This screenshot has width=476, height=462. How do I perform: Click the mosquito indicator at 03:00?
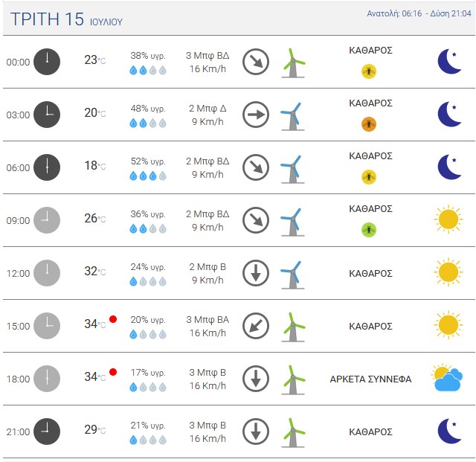tap(369, 124)
